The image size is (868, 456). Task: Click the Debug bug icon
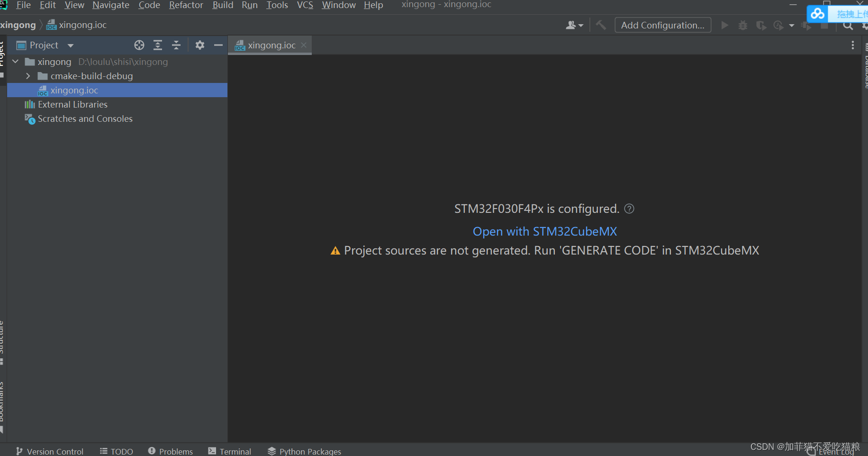click(x=743, y=25)
